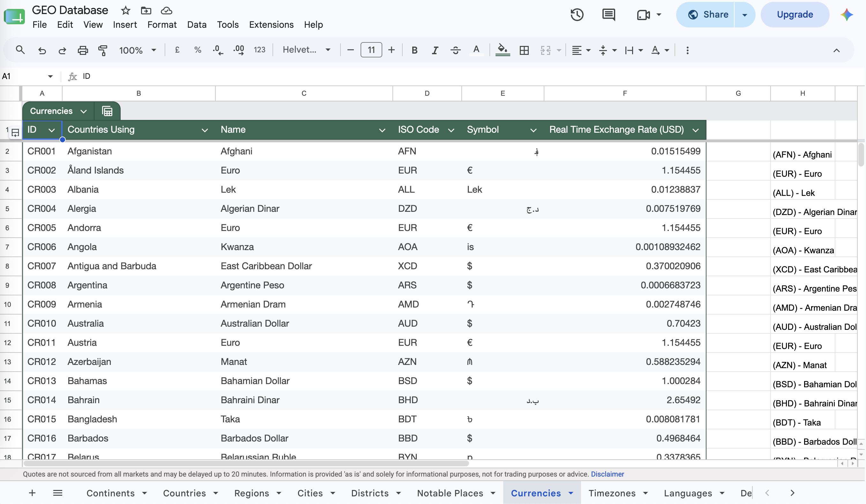Open the fill colour bucket picker
This screenshot has width=866, height=504.
503,50
